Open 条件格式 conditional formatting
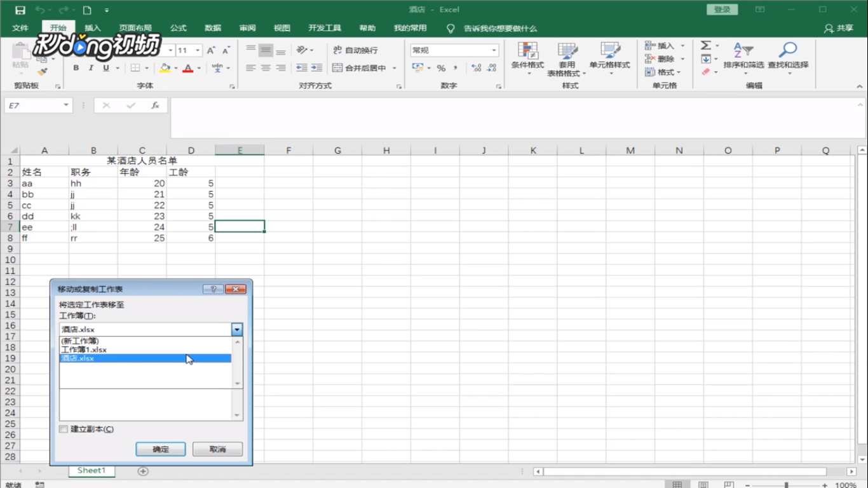Screen dimensions: 868x488 click(x=527, y=58)
